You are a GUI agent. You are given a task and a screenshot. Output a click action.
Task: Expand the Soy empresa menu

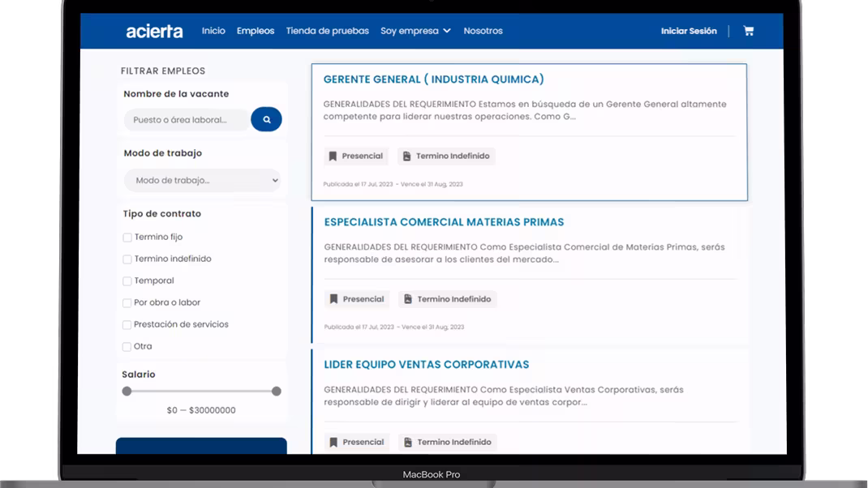click(x=415, y=31)
